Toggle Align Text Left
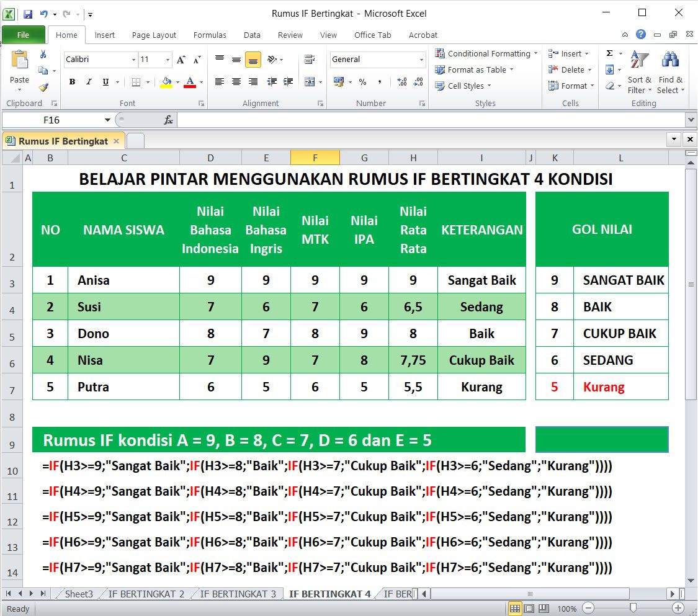Screen dimensions: 698x616 [220, 81]
